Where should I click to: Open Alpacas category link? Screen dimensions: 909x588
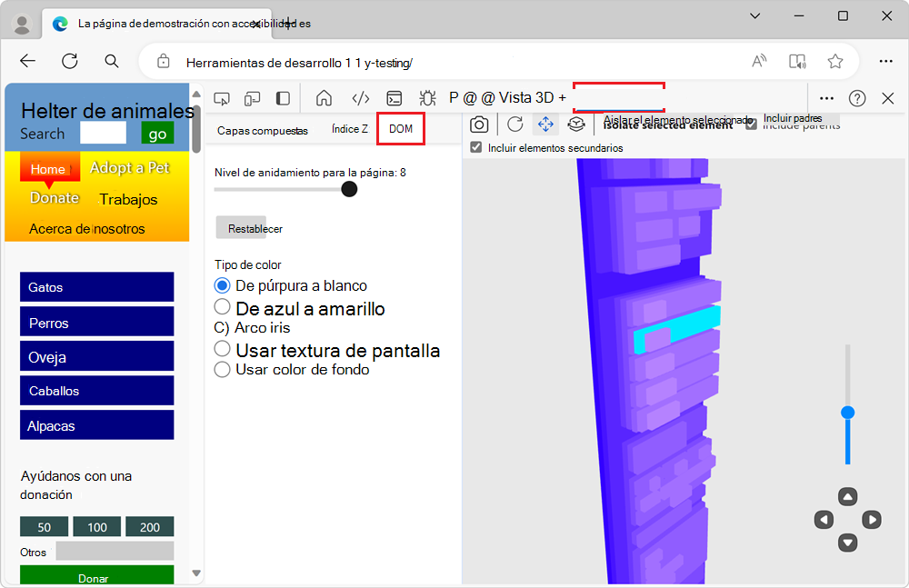coord(97,425)
